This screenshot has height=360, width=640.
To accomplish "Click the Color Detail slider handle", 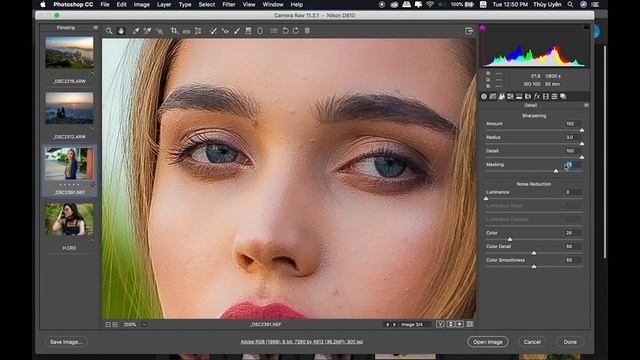I will coord(534,253).
